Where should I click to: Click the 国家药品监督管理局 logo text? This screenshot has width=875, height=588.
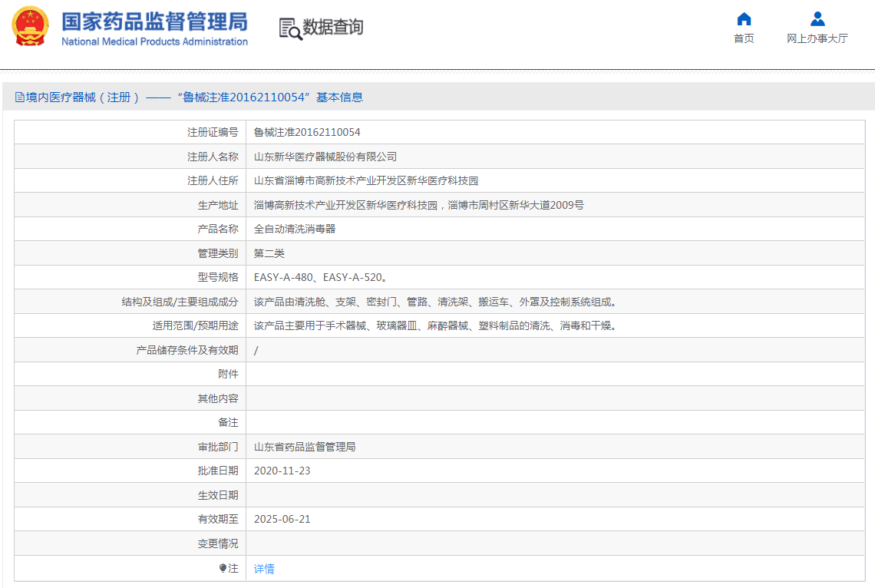[153, 27]
